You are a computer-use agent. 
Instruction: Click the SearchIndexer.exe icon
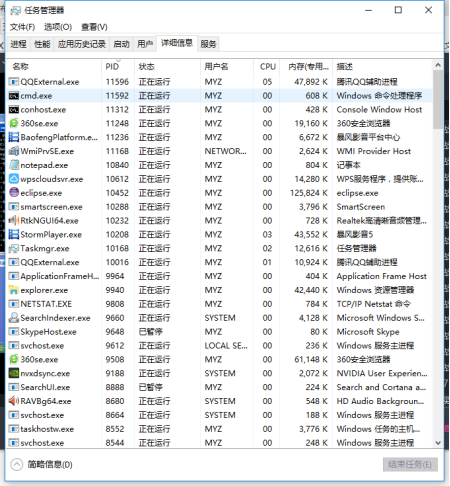13,318
